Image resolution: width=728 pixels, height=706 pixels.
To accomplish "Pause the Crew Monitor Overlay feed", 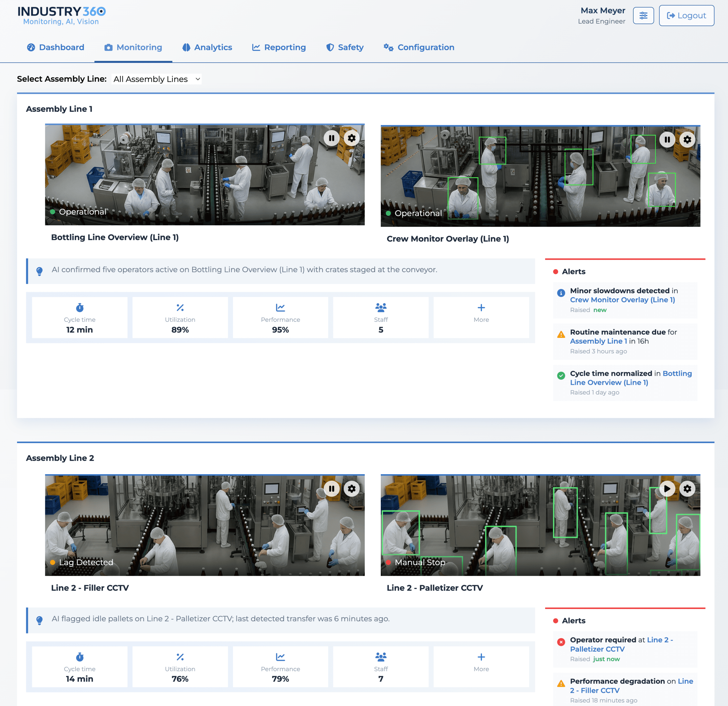I will (667, 140).
